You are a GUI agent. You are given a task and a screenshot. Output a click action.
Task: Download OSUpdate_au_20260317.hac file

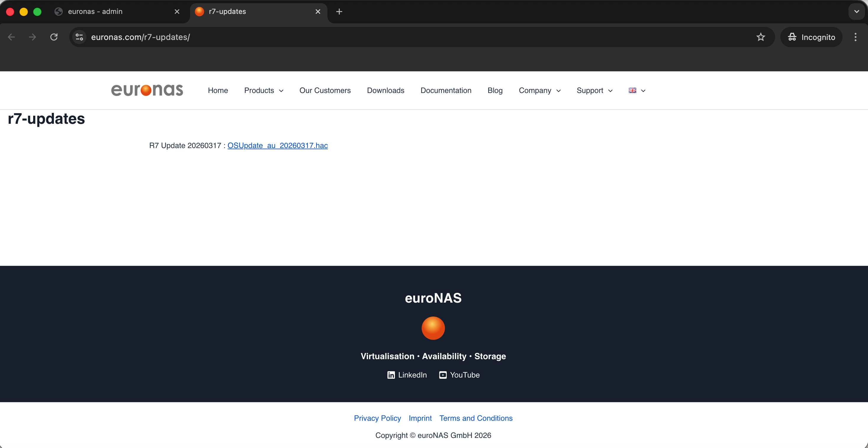(x=277, y=145)
